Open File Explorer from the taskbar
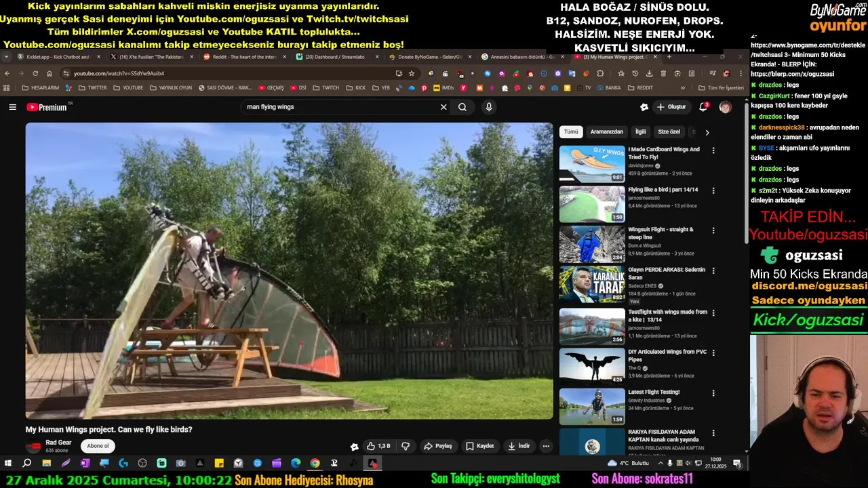This screenshot has width=868, height=488. [x=46, y=464]
